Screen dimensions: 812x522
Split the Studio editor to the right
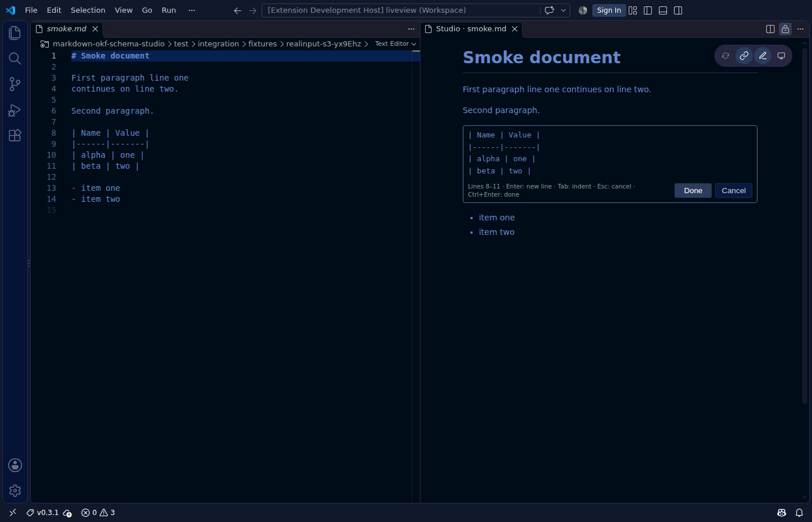(770, 29)
